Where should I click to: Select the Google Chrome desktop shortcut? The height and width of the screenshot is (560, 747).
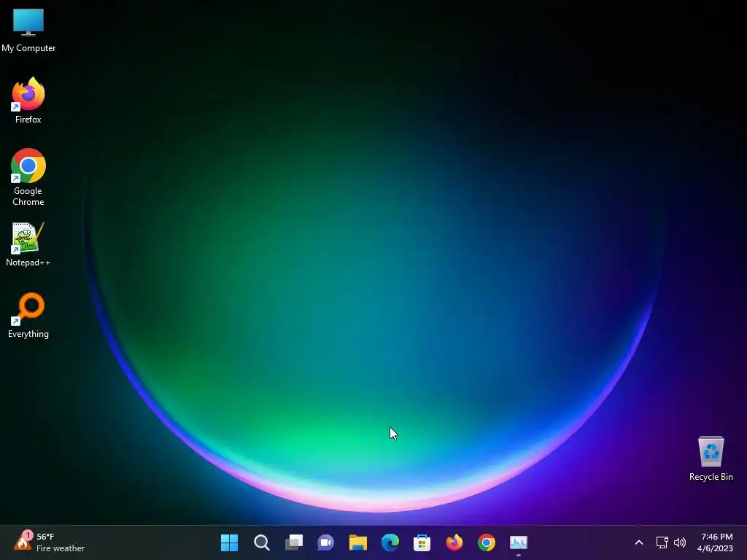tap(28, 176)
